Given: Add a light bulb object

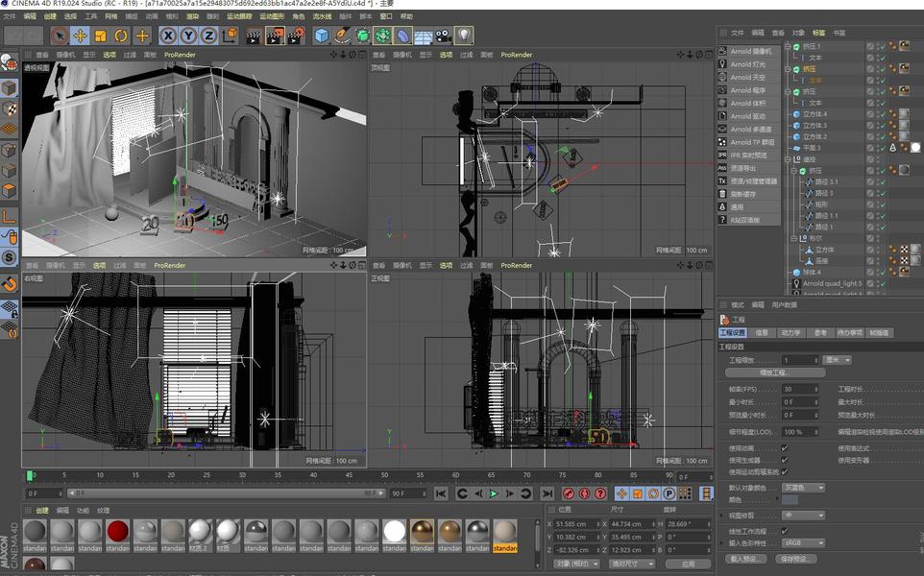Looking at the screenshot, I should [x=464, y=36].
